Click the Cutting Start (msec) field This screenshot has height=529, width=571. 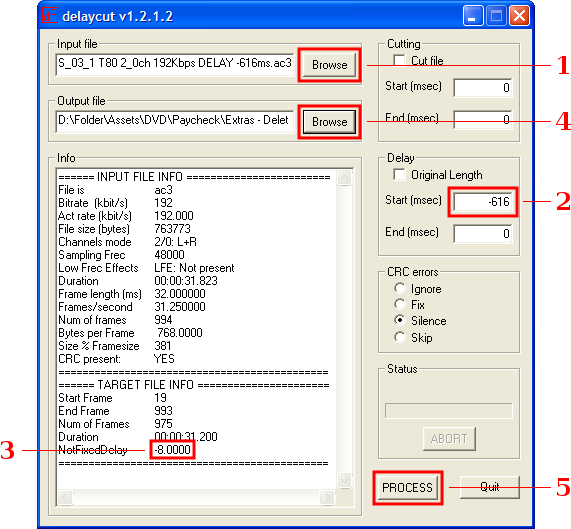(x=483, y=87)
